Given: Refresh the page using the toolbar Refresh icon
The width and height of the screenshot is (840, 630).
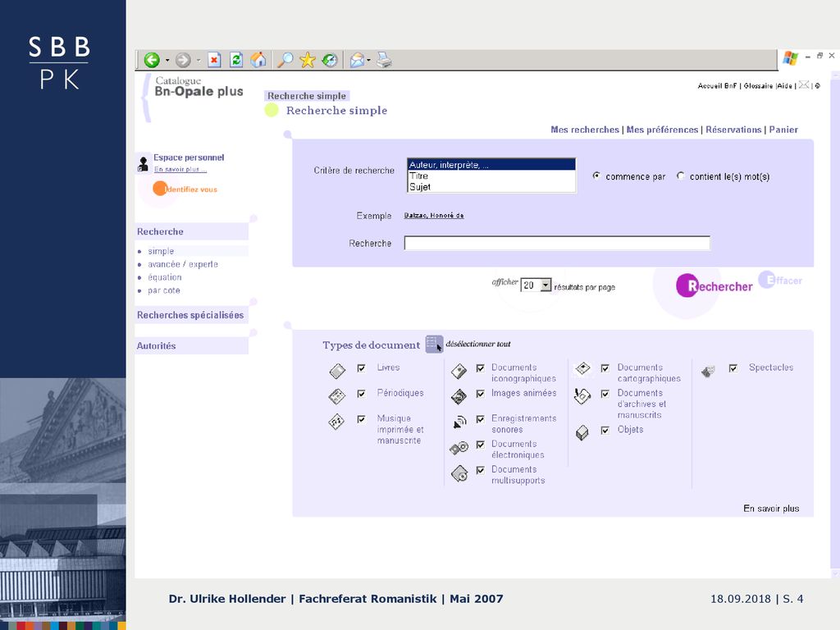Looking at the screenshot, I should (x=236, y=60).
